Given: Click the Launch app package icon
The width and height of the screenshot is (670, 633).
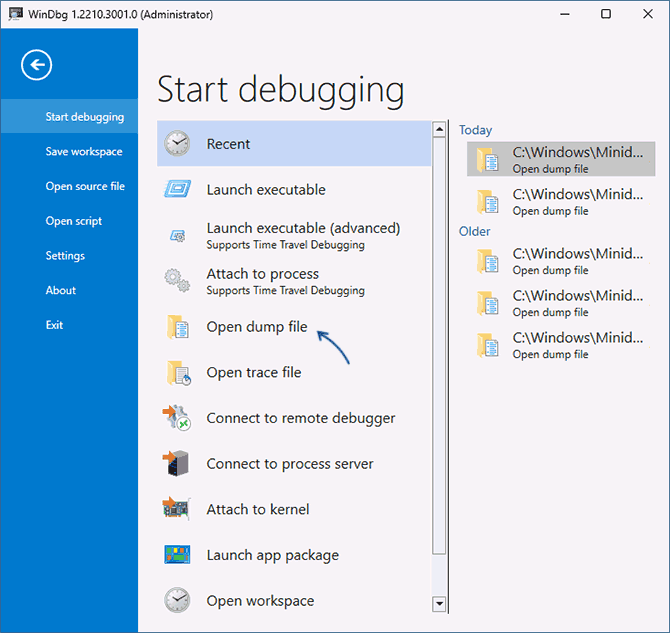Looking at the screenshot, I should [177, 555].
